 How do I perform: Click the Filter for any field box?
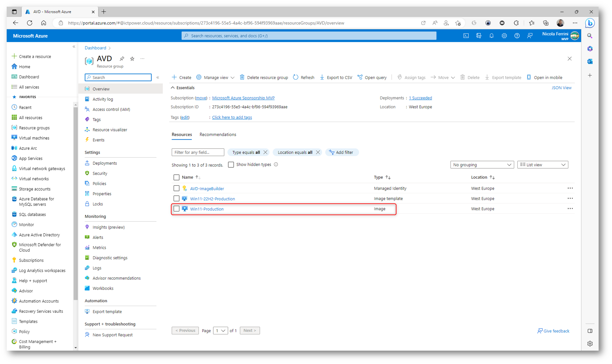pos(197,152)
